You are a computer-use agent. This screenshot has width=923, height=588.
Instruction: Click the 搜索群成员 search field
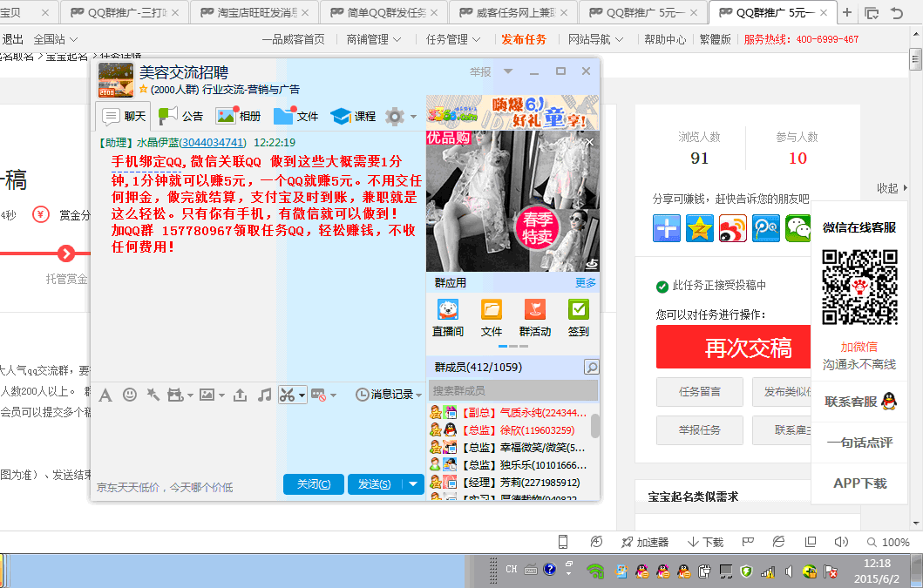[x=515, y=391]
